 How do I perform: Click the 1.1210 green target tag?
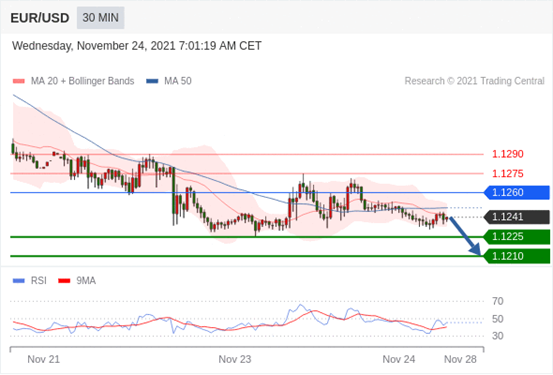click(516, 256)
